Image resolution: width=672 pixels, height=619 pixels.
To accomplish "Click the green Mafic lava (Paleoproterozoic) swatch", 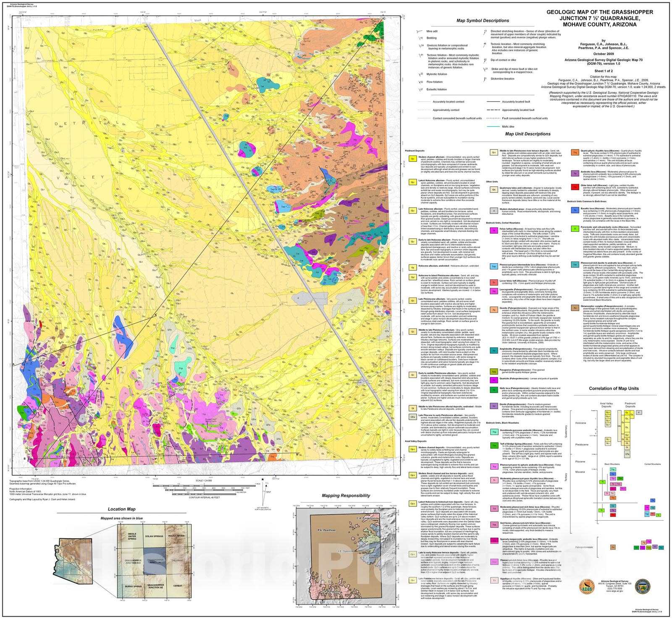I will (494, 390).
